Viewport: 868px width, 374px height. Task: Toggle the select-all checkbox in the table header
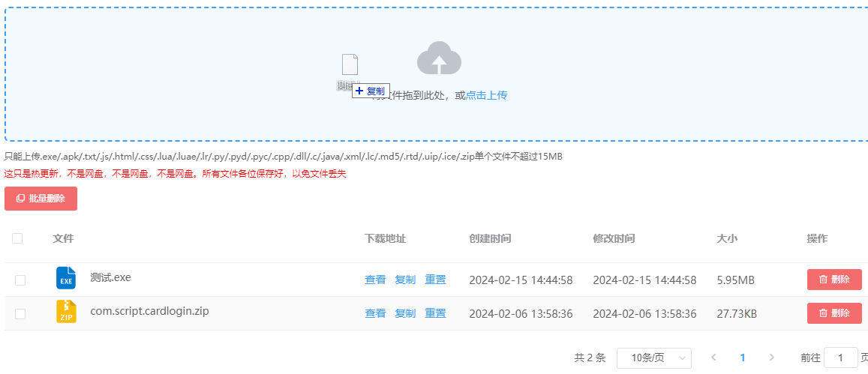pos(17,238)
